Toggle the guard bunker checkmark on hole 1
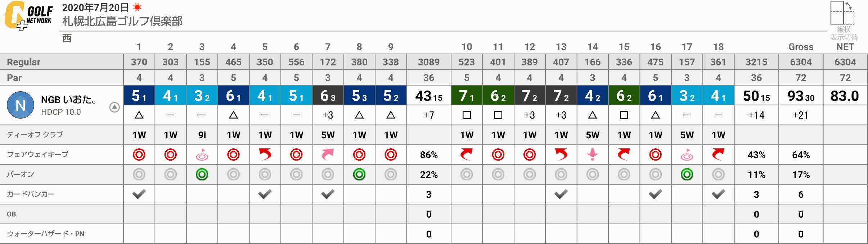 (139, 194)
